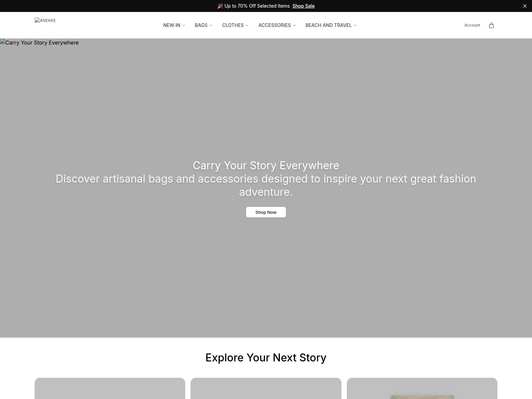Expand the NEW IN dropdown menu
Screen dimensions: 532x399
pyautogui.click(x=174, y=25)
